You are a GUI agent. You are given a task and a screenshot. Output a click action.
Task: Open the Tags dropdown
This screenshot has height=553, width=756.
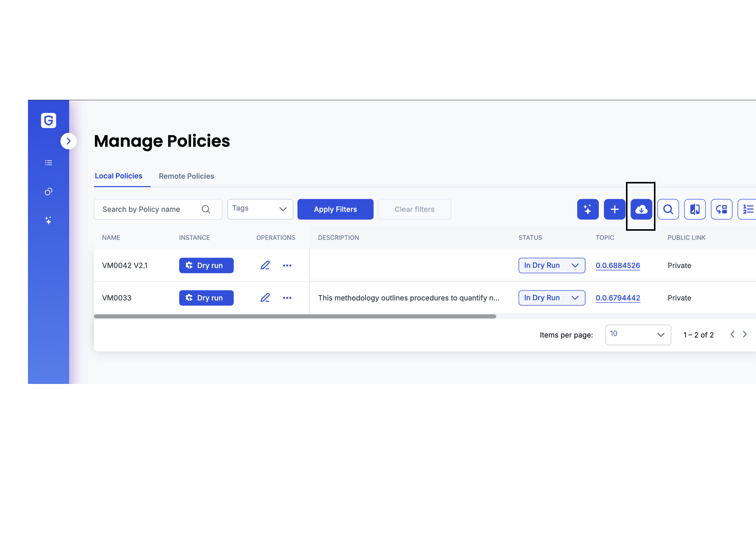pyautogui.click(x=260, y=209)
